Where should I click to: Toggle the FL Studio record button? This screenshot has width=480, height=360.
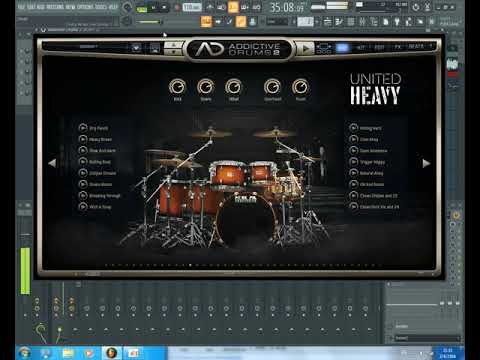coord(177,7)
